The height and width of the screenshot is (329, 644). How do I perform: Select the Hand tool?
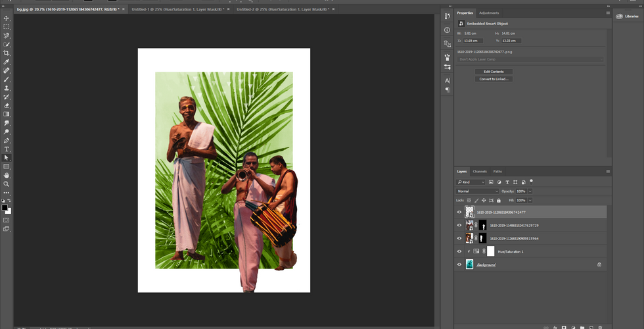(x=7, y=176)
